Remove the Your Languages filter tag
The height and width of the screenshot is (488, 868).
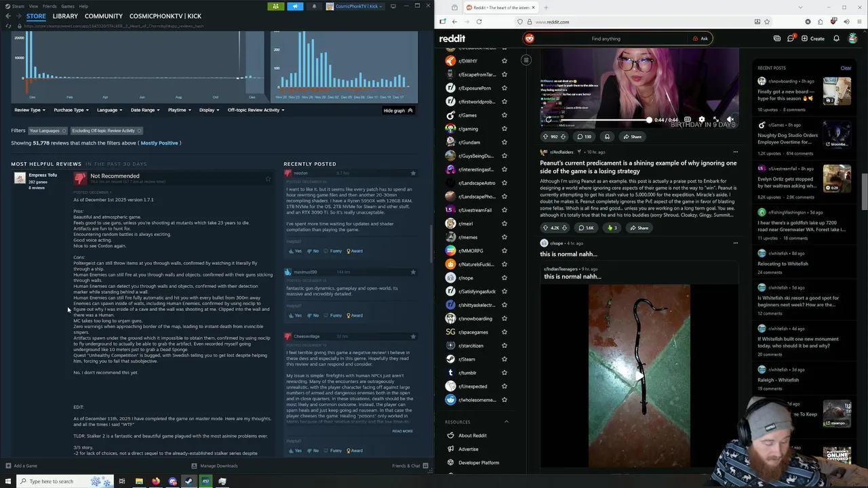coord(64,131)
